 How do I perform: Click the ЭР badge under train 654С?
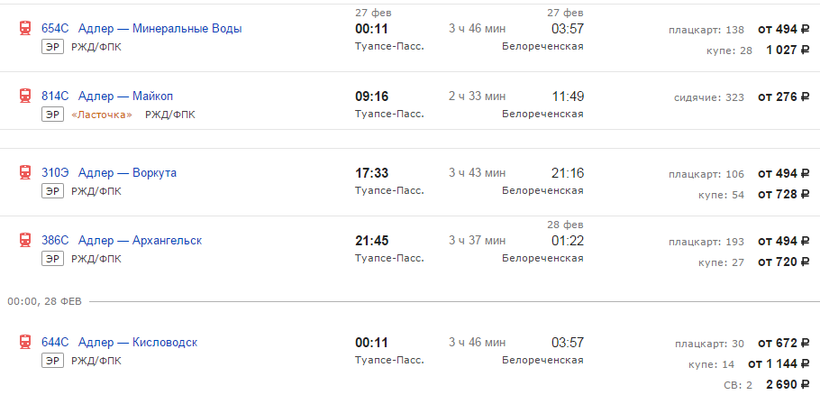[52, 47]
